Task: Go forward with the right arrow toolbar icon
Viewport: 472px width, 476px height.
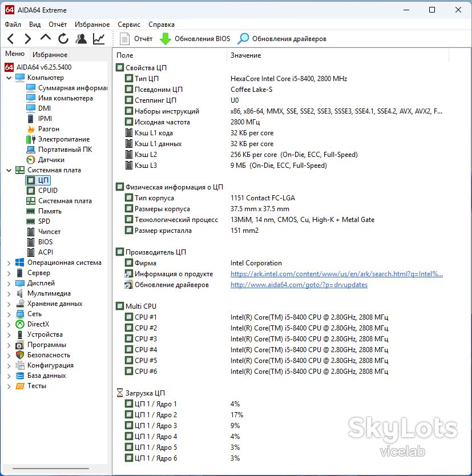Action: click(x=27, y=39)
